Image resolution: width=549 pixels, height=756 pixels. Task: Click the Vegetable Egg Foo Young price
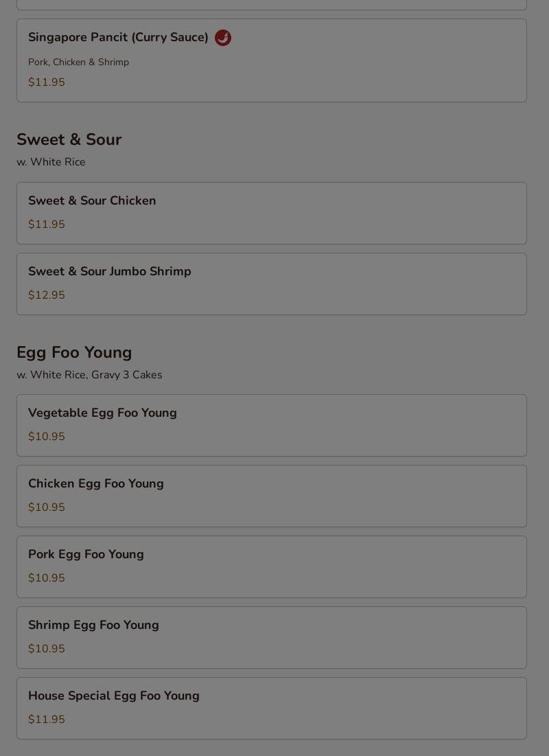coord(47,437)
